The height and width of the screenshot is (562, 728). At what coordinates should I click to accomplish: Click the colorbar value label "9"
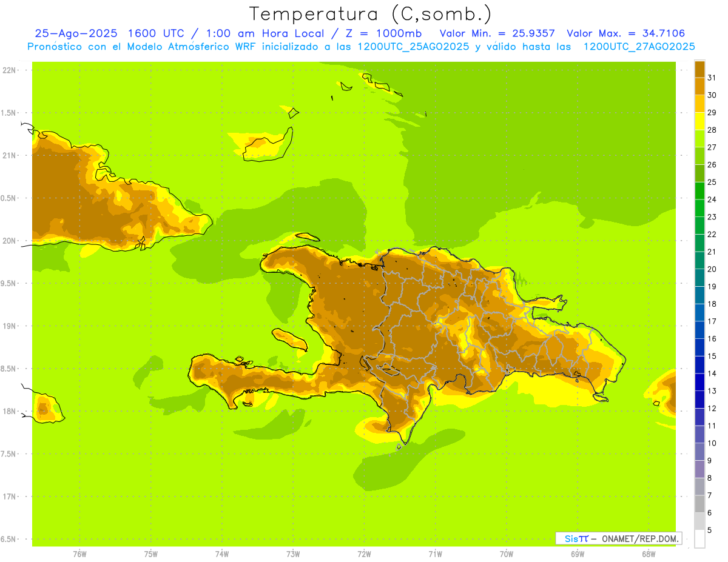tap(710, 461)
